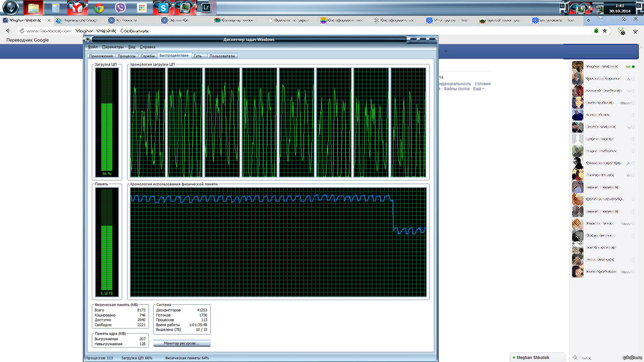The width and height of the screenshot is (644, 362).
Task: Expand the blue header dropdown arrow
Action: pyautogui.click(x=446, y=51)
